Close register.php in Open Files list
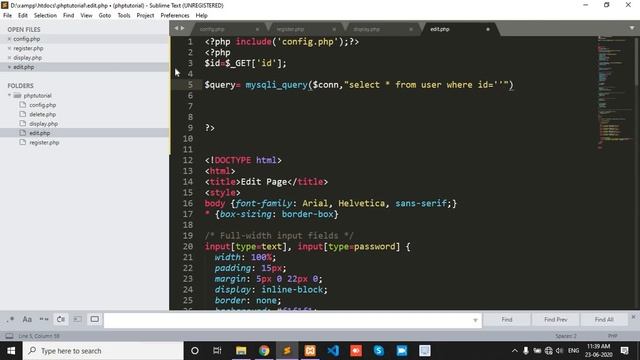Viewport: 640px width, 360px height. click(x=9, y=49)
